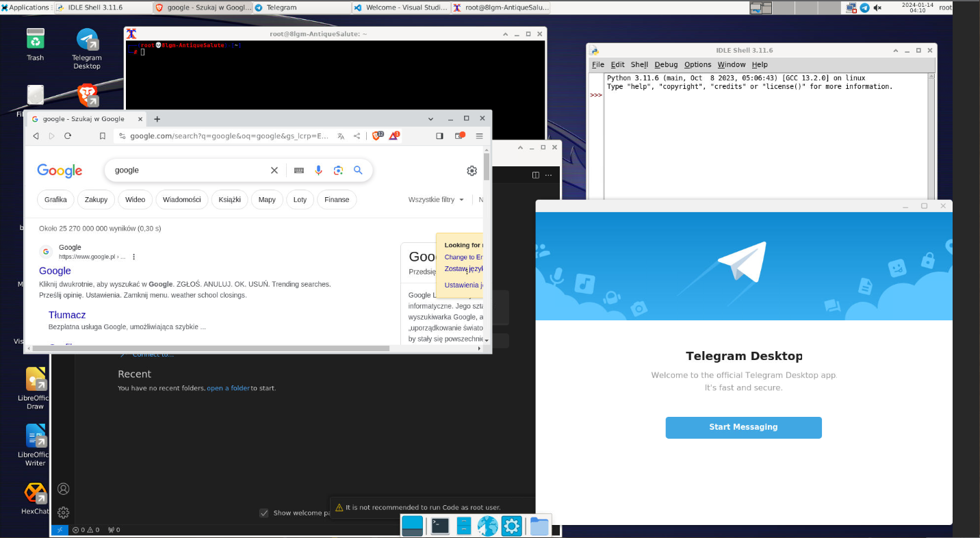Screen dimensions: 980x538
Task: Click the VS Code remote window indicator
Action: click(x=60, y=530)
